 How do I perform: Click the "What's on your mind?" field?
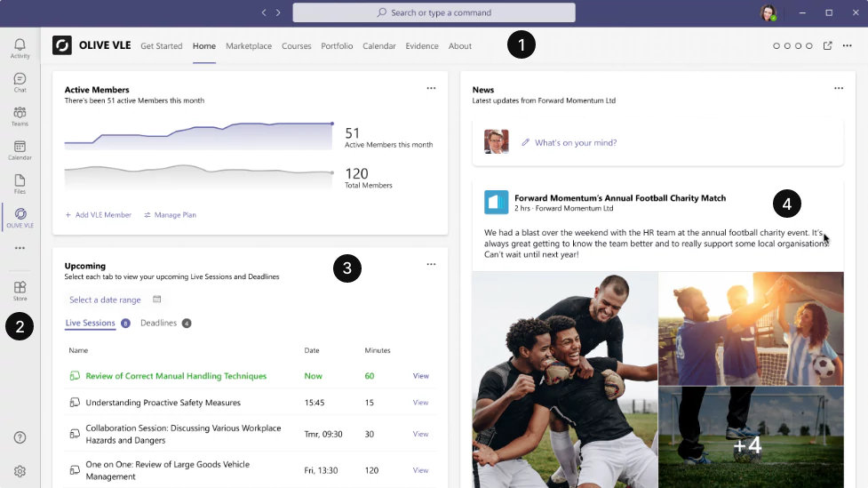click(x=576, y=143)
